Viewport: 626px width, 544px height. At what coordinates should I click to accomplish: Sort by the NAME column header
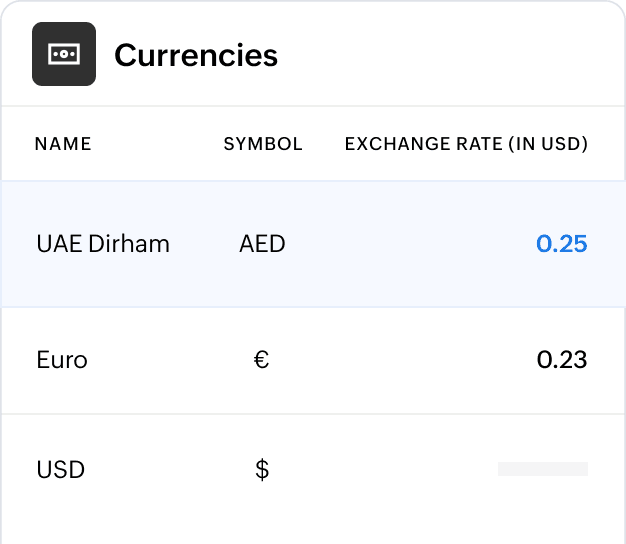[63, 144]
